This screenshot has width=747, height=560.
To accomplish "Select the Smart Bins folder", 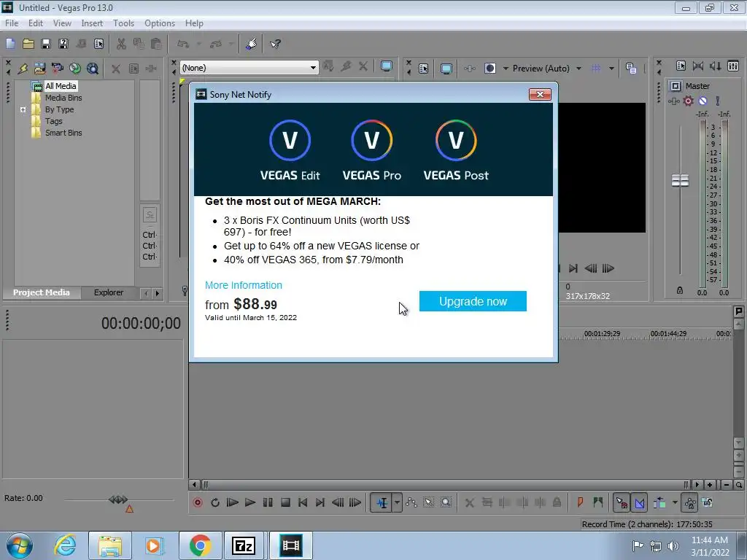I will (63, 133).
